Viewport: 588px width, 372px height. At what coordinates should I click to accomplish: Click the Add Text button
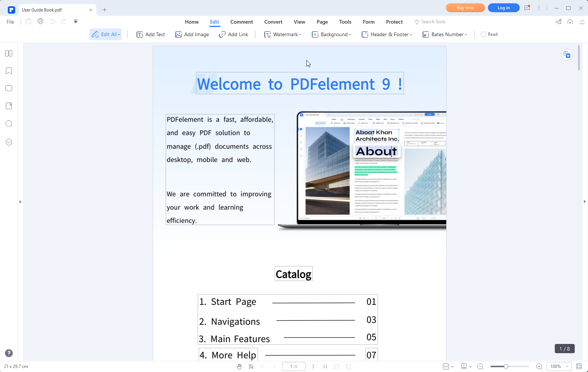[x=151, y=34]
